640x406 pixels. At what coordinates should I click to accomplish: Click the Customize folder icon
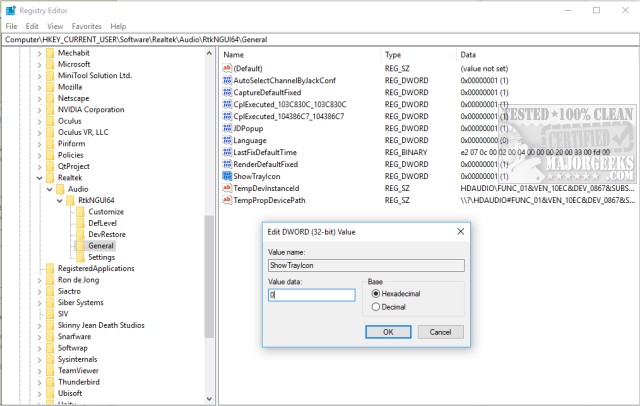tap(80, 211)
